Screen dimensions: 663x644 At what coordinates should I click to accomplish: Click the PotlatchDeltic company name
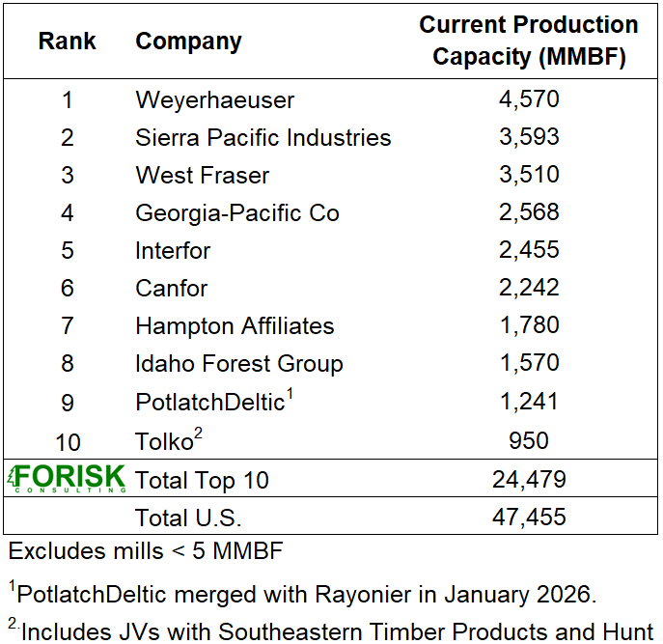[209, 402]
